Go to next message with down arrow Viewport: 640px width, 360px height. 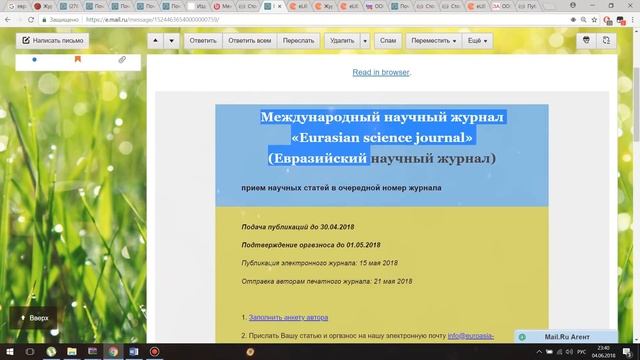[172, 40]
